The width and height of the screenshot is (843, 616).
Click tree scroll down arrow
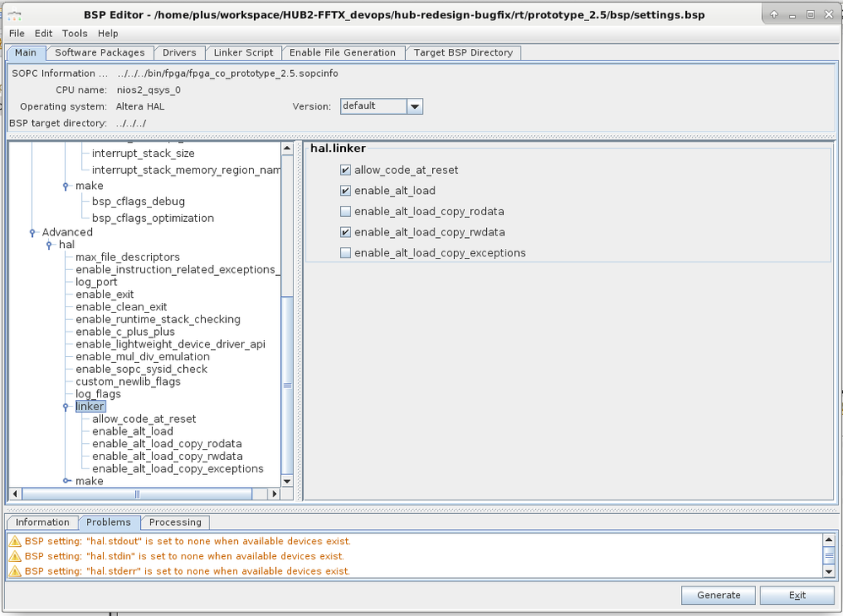287,482
